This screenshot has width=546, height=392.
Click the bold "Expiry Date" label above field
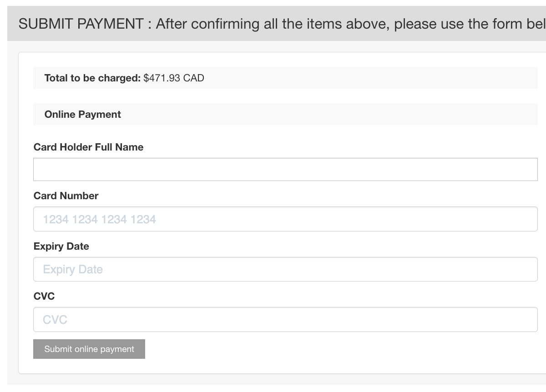coord(61,246)
